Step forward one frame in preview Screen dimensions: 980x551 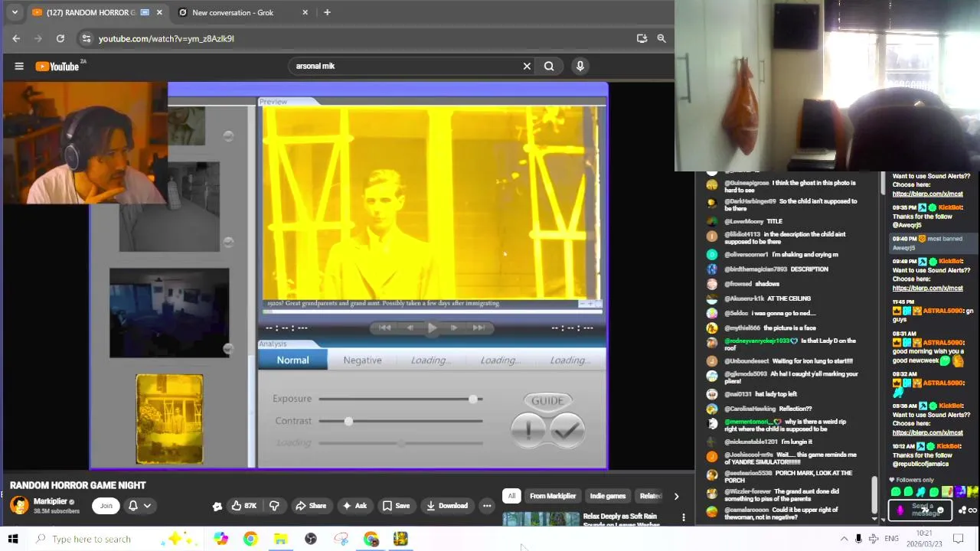(x=454, y=328)
